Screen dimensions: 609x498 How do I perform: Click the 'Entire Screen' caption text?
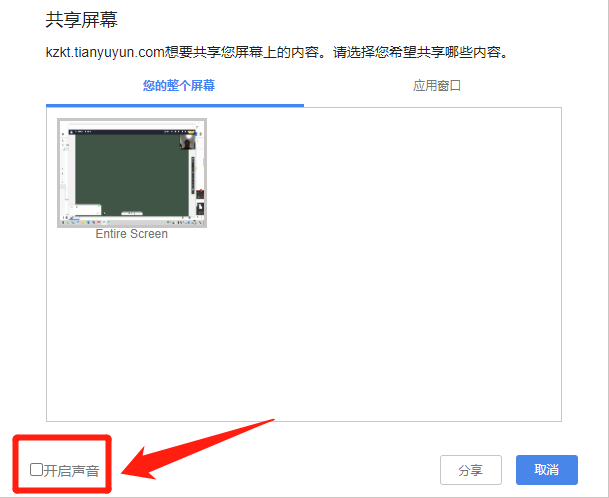(x=132, y=234)
